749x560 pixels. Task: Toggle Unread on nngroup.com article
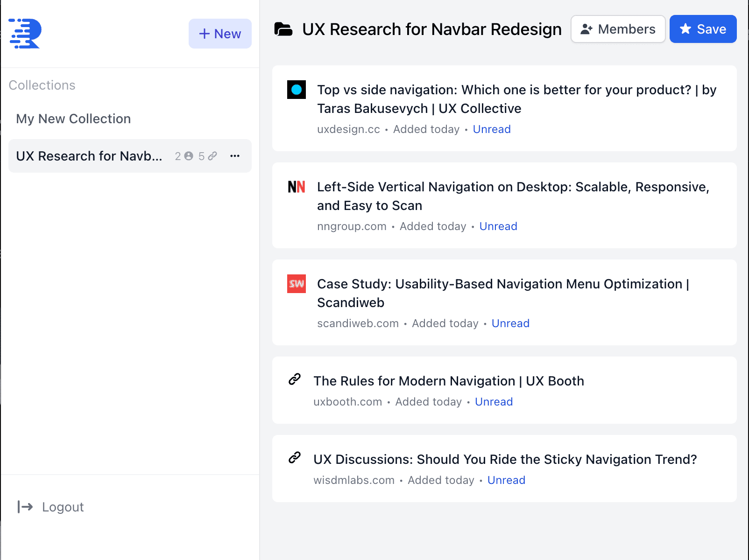[498, 226]
